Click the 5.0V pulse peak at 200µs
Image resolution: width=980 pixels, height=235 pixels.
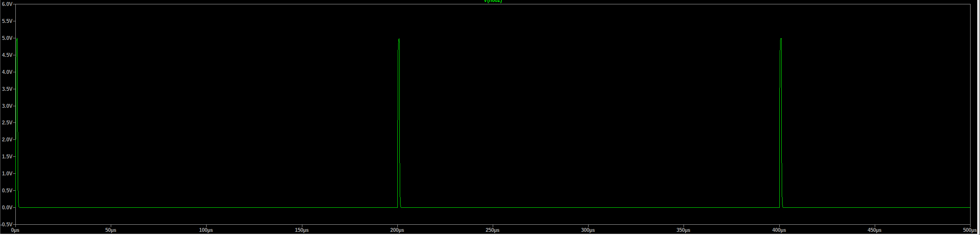click(x=399, y=39)
